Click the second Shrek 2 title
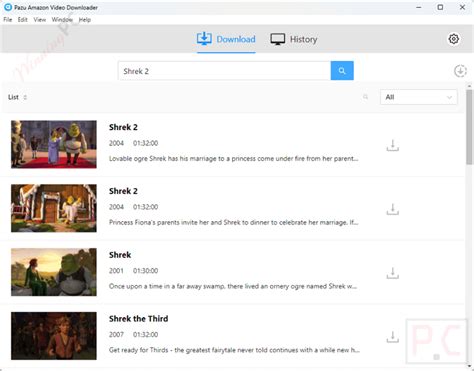474x371 pixels. click(x=123, y=191)
